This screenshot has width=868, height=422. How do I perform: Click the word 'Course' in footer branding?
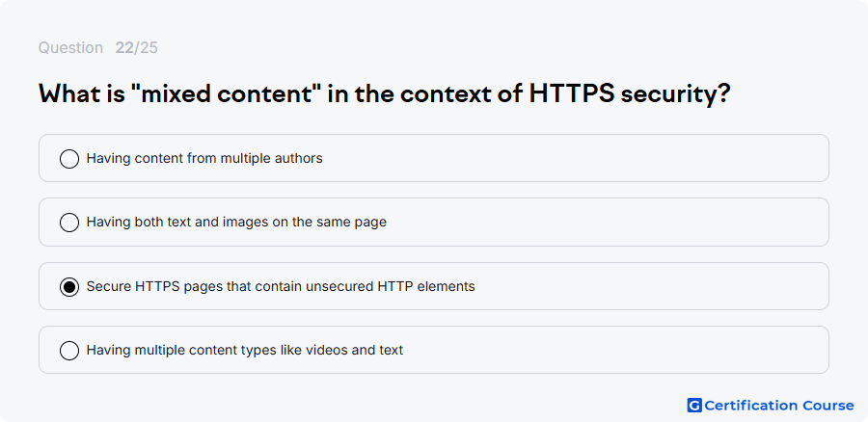(x=828, y=406)
